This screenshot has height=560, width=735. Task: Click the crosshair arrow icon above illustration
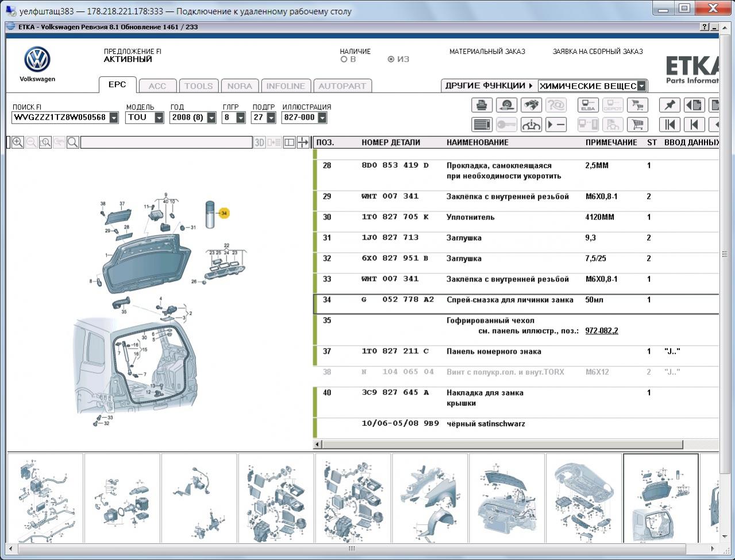tap(303, 142)
